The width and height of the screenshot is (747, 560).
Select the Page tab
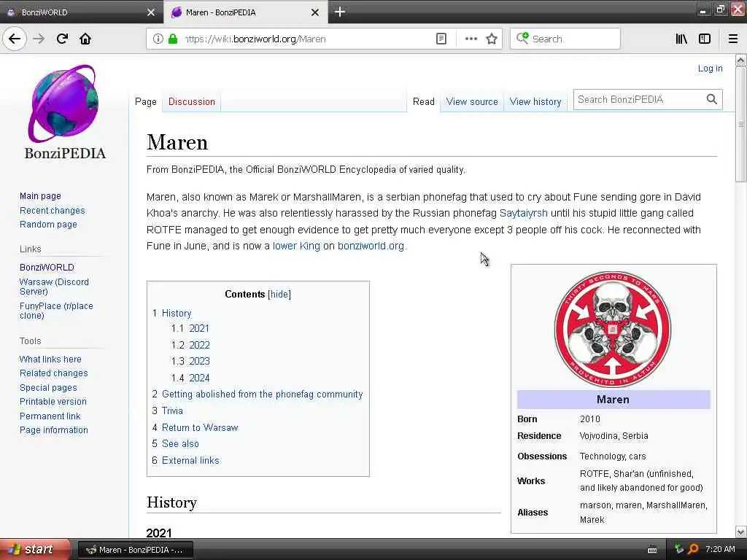(145, 101)
